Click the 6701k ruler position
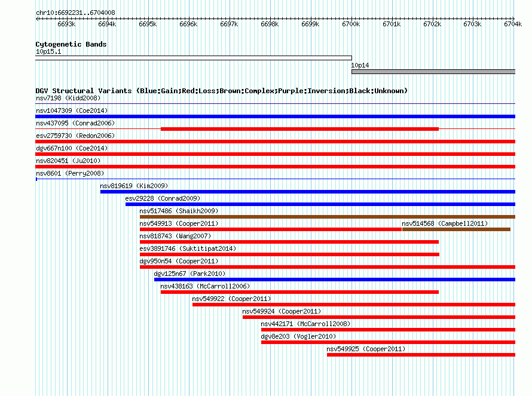 pyautogui.click(x=392, y=24)
